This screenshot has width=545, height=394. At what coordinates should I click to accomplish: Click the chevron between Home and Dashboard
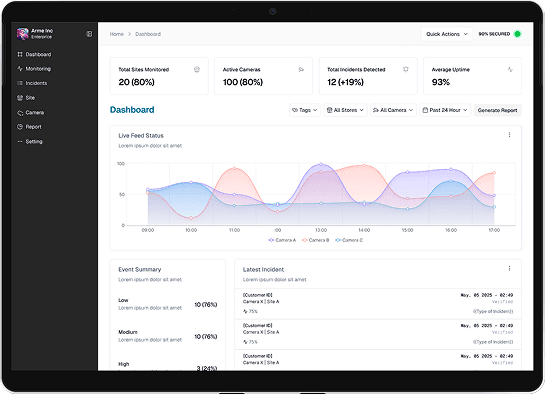point(129,34)
